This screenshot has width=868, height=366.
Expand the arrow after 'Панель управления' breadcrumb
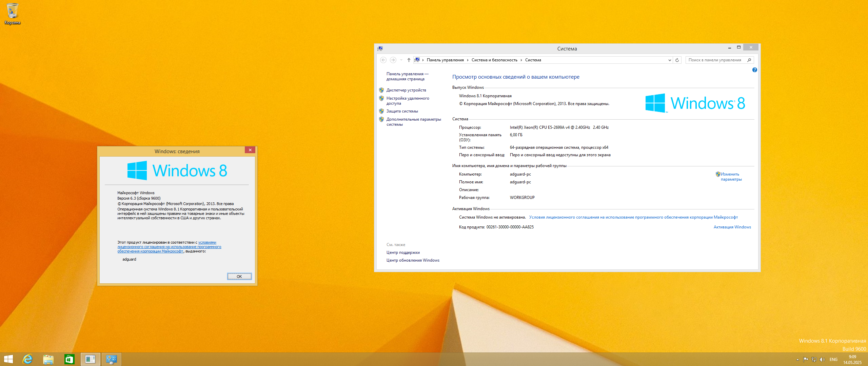tap(468, 60)
